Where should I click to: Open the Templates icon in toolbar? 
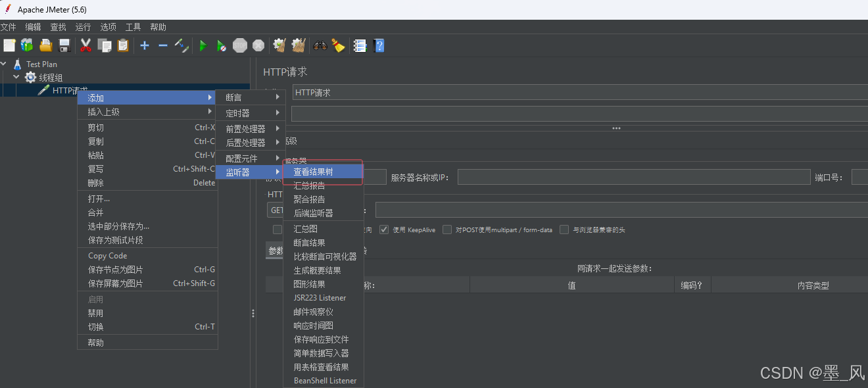click(x=27, y=45)
